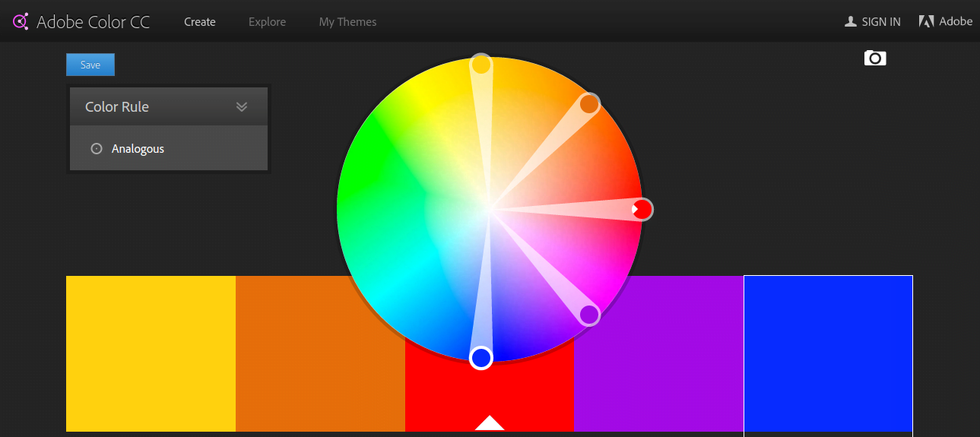Select the red base swatch in palette

(490, 395)
